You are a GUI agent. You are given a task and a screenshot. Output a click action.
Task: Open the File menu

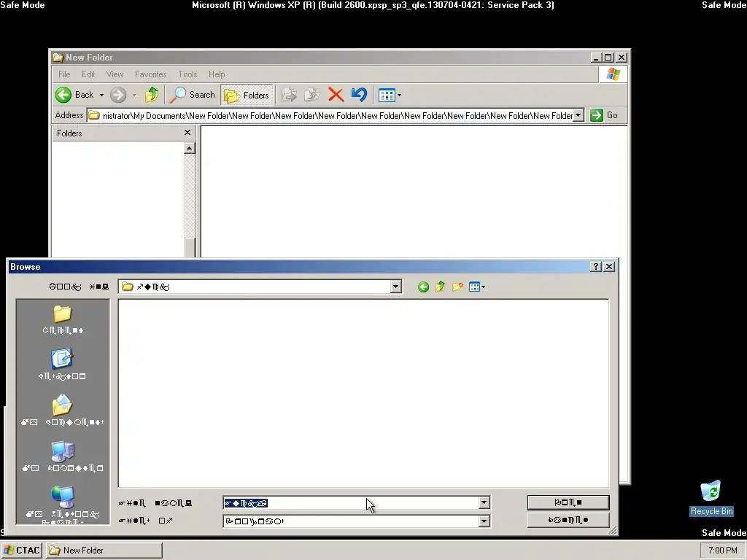point(64,74)
